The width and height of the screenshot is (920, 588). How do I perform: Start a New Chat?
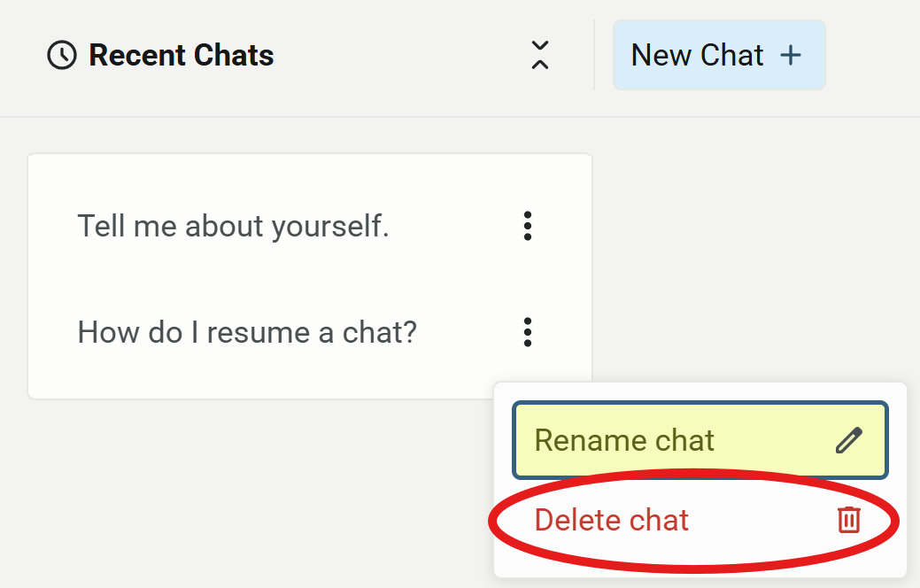pyautogui.click(x=719, y=55)
